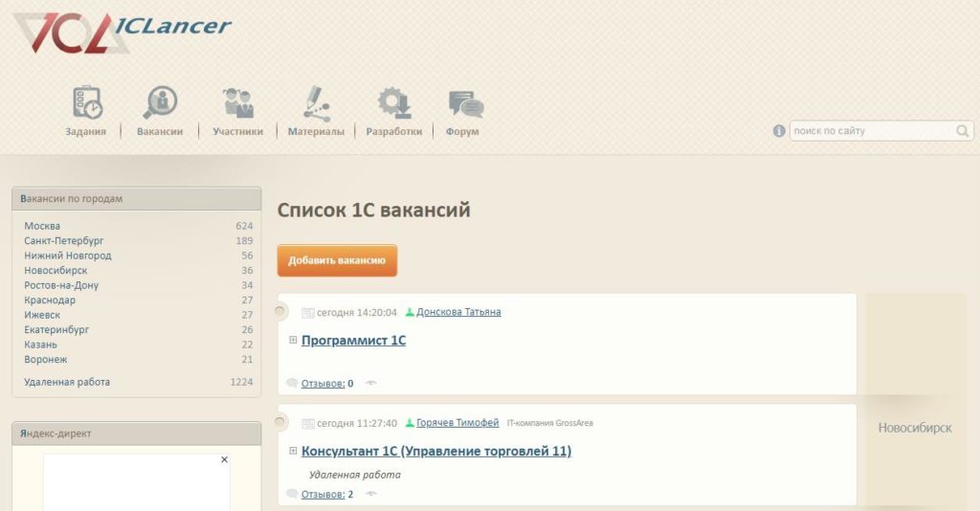980x511 pixels.
Task: Open author profile Донскова Татьяна
Action: 458,312
